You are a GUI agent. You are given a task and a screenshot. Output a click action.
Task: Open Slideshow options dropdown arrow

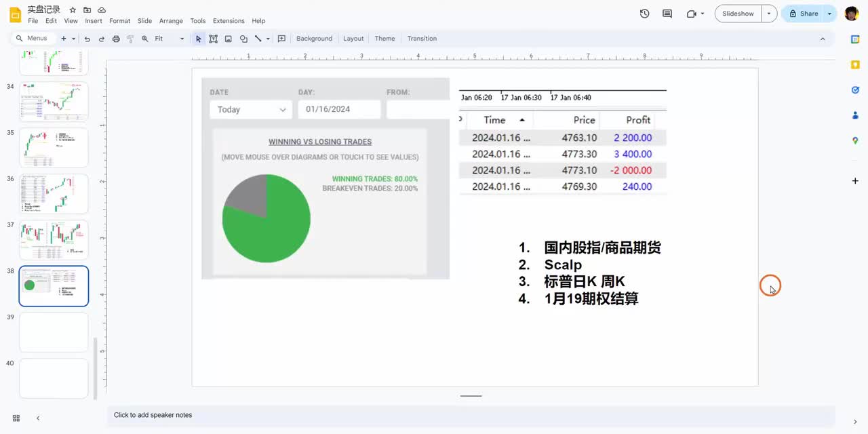[768, 14]
